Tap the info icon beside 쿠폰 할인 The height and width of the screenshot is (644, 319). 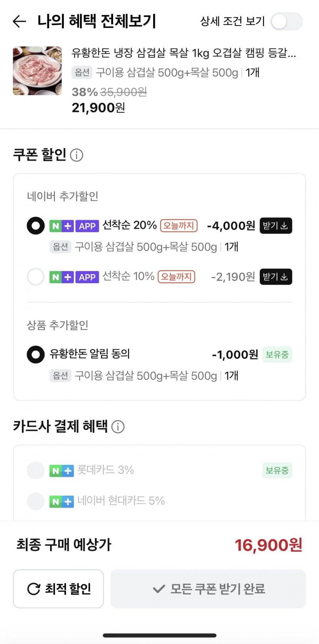[x=77, y=155]
